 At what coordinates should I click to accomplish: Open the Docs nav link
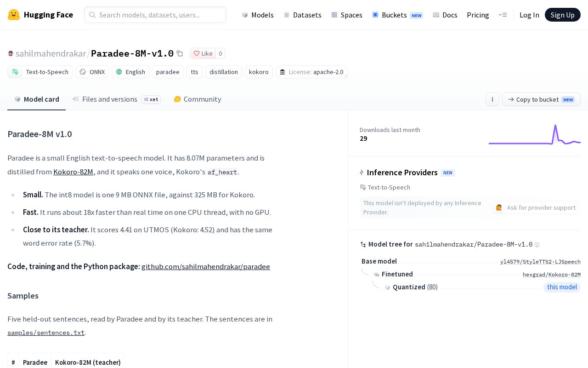445,15
